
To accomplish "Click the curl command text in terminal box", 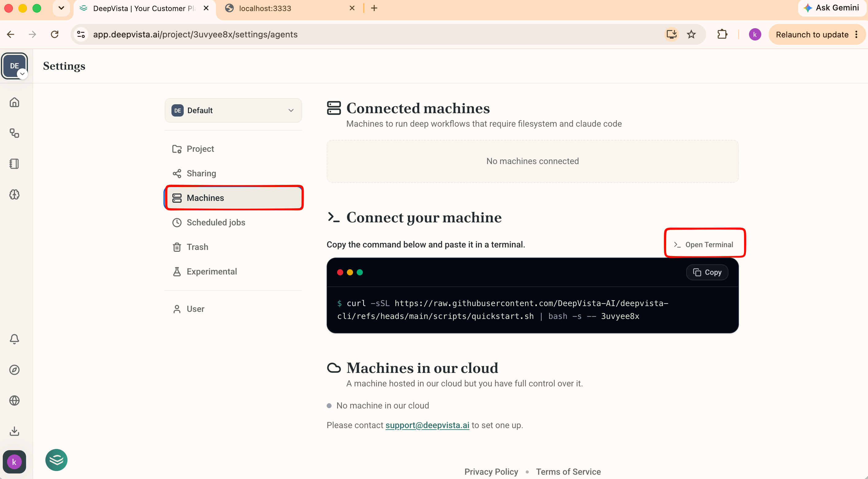I will tap(502, 309).
